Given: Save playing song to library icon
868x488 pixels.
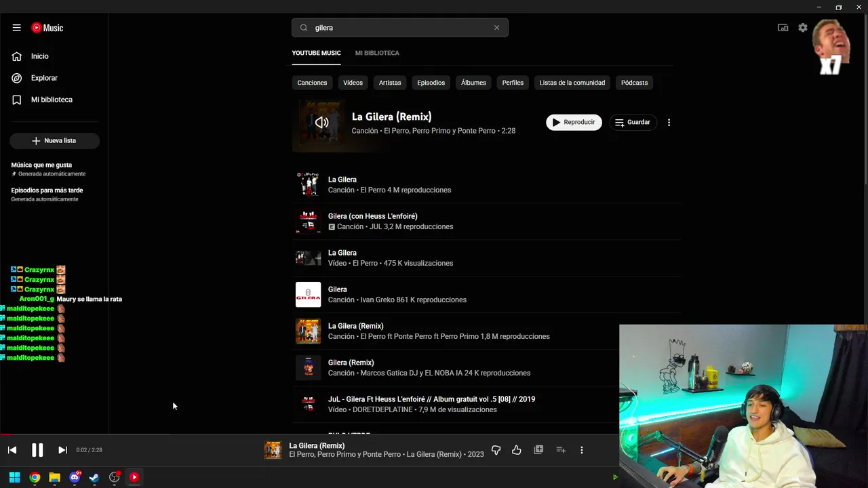Looking at the screenshot, I should [x=538, y=449].
